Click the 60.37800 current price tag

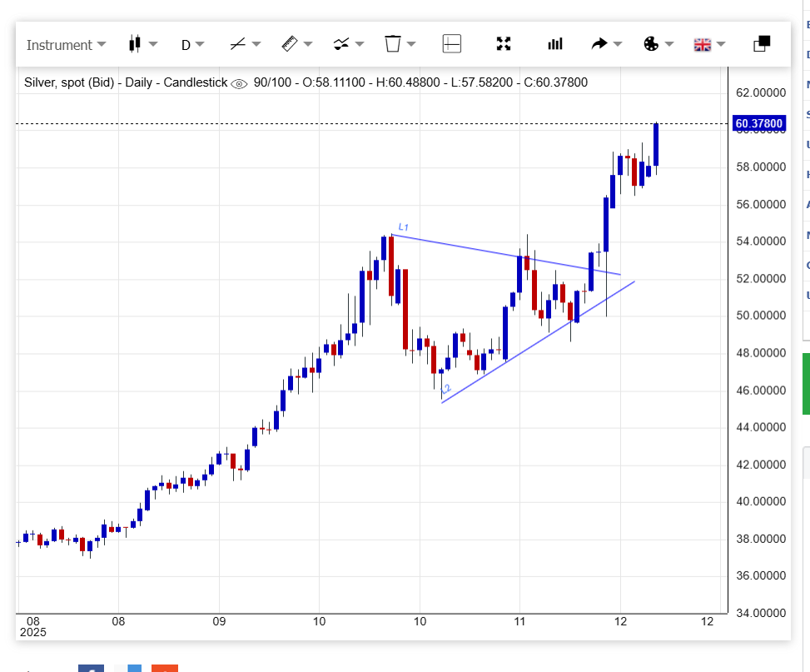758,124
